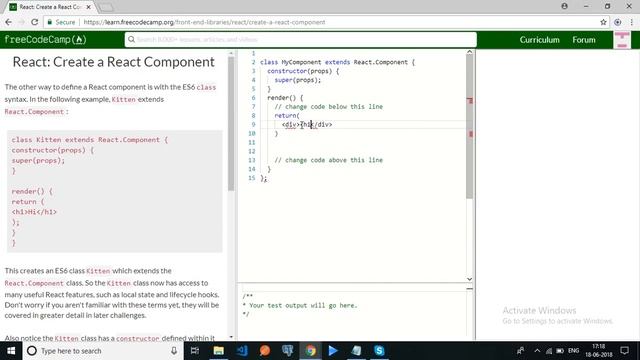Click the People icon in tray
The width and height of the screenshot is (640, 360).
(520, 351)
